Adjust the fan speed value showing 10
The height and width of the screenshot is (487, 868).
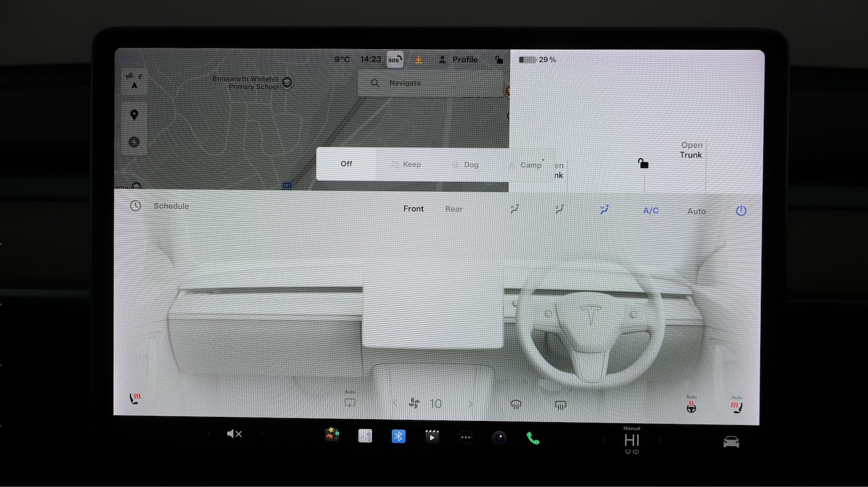click(x=436, y=403)
